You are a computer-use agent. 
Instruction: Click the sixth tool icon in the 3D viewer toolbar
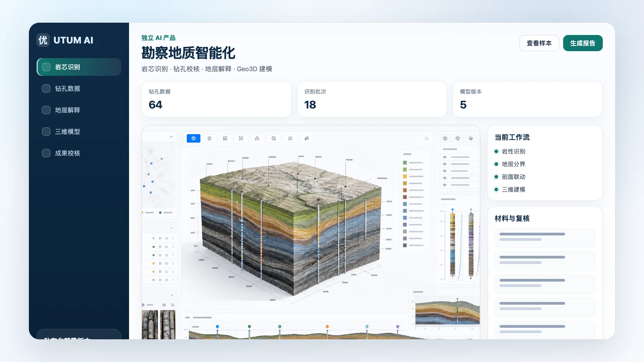274,138
